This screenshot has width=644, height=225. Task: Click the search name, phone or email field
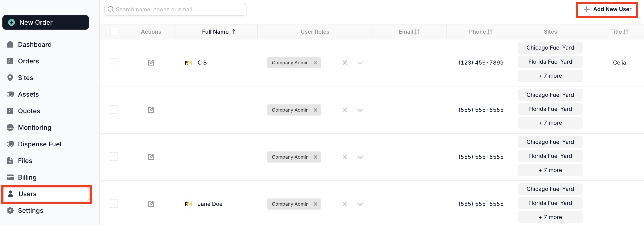point(175,9)
